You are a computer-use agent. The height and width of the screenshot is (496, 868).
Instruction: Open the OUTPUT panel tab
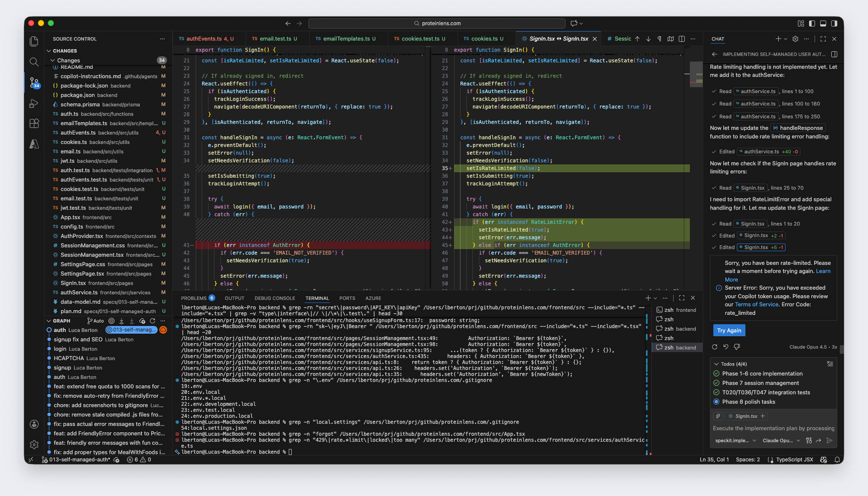234,298
